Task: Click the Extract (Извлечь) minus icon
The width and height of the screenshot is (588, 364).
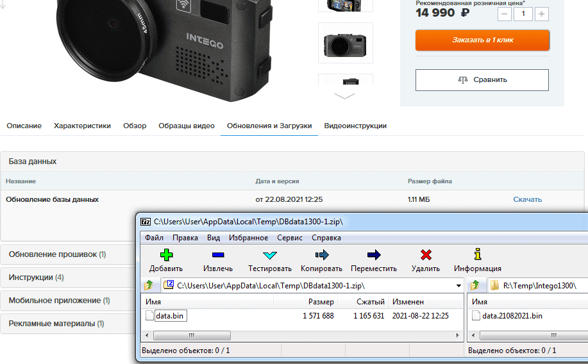Action: 218,255
